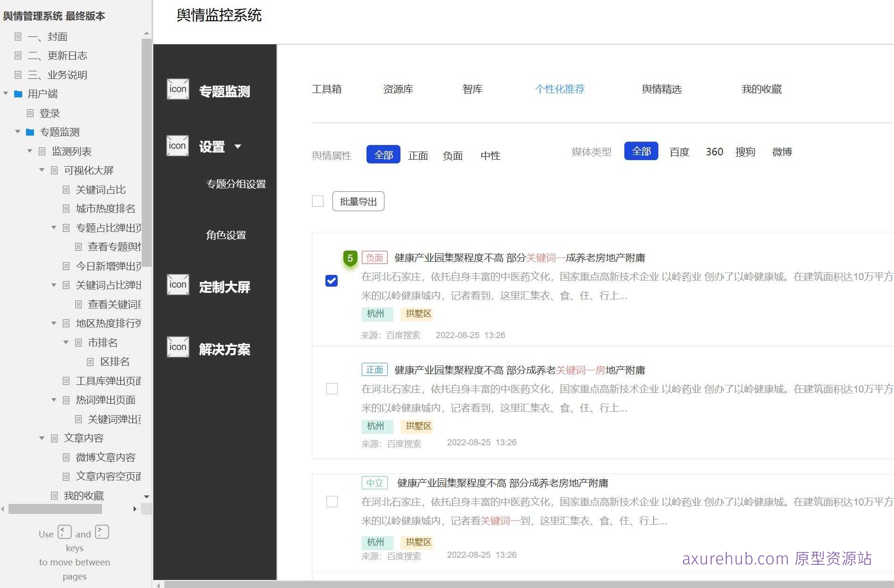
Task: Open the 专题监测 sidebar icon
Action: point(177,89)
